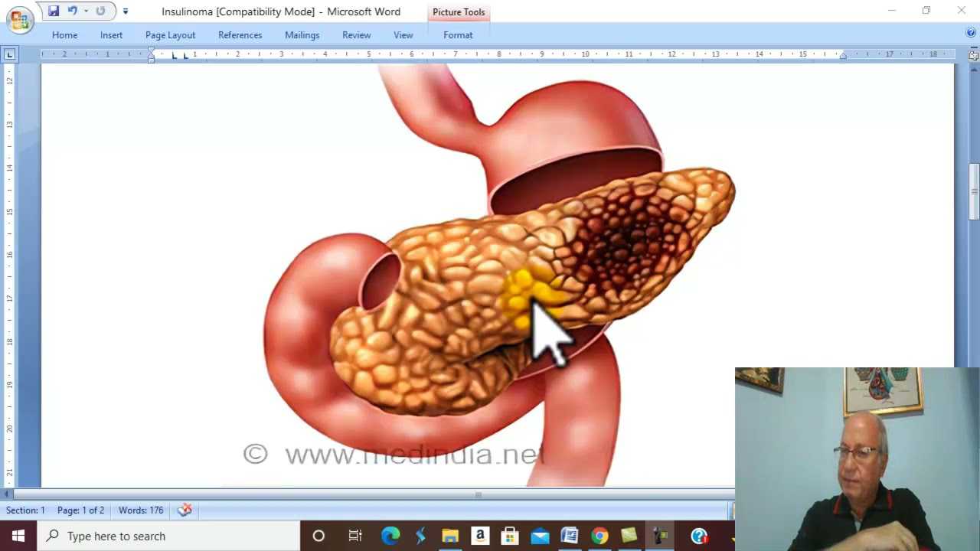This screenshot has width=980, height=551.
Task: Click the Type here to search box
Action: [168, 536]
